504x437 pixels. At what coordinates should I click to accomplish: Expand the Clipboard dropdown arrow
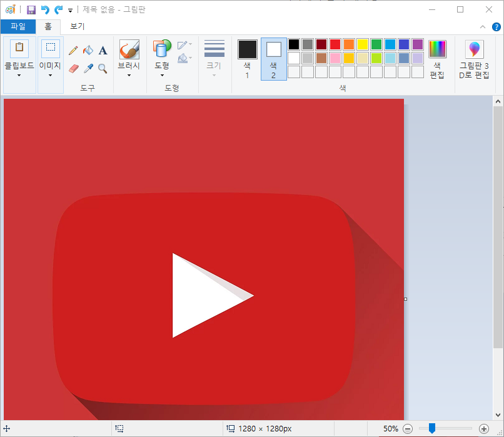[19, 76]
